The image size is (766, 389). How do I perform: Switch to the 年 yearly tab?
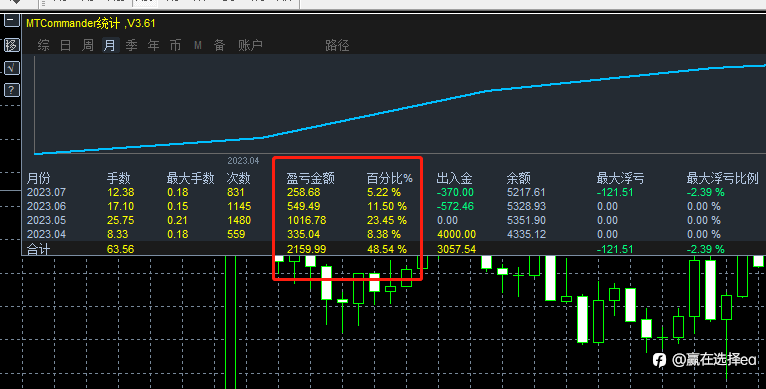pos(153,45)
